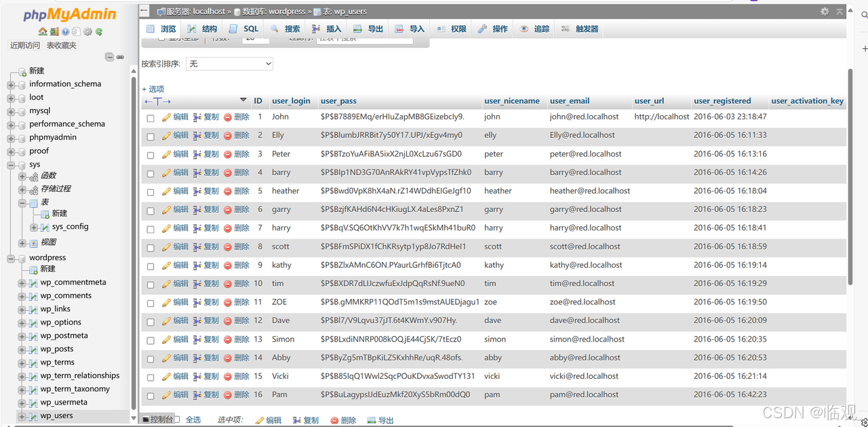The image size is (868, 427).
Task: Tick the select-all checkbox beside 全选
Action: tap(178, 420)
